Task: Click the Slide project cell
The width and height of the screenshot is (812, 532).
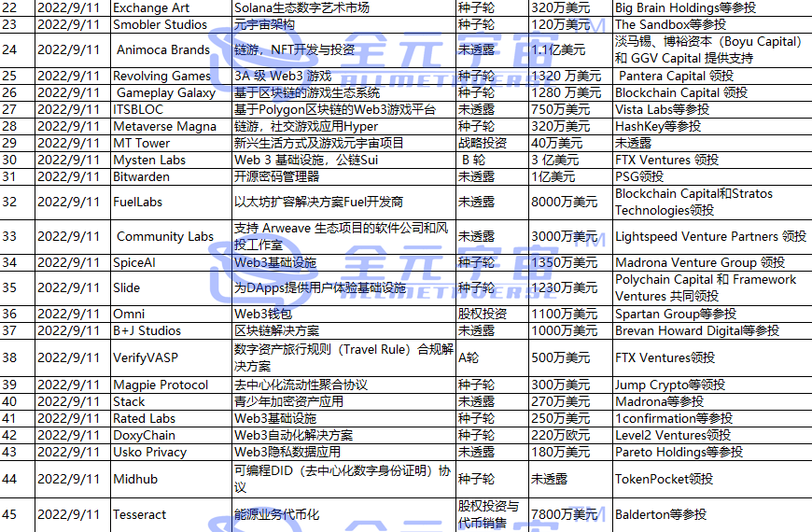Action: (x=171, y=288)
